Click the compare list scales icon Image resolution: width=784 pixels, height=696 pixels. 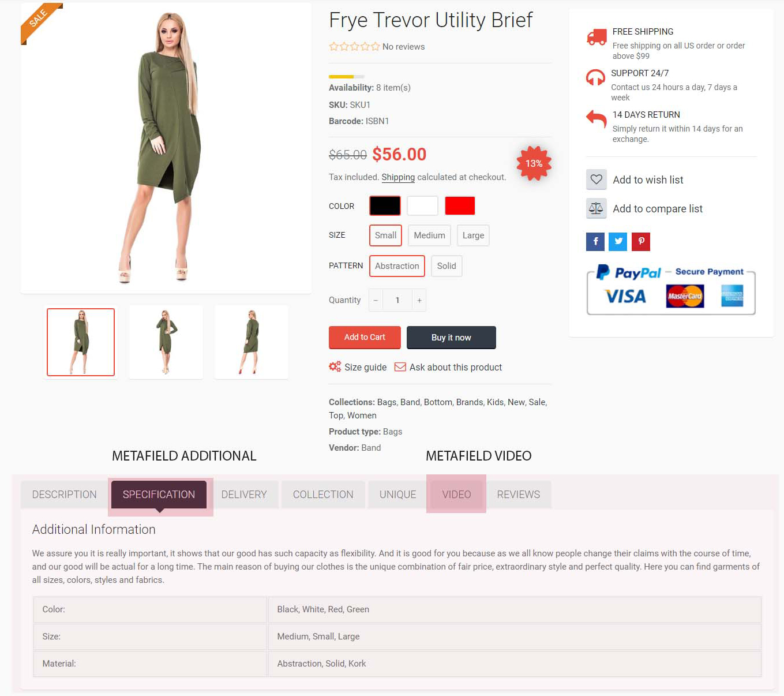coord(596,208)
